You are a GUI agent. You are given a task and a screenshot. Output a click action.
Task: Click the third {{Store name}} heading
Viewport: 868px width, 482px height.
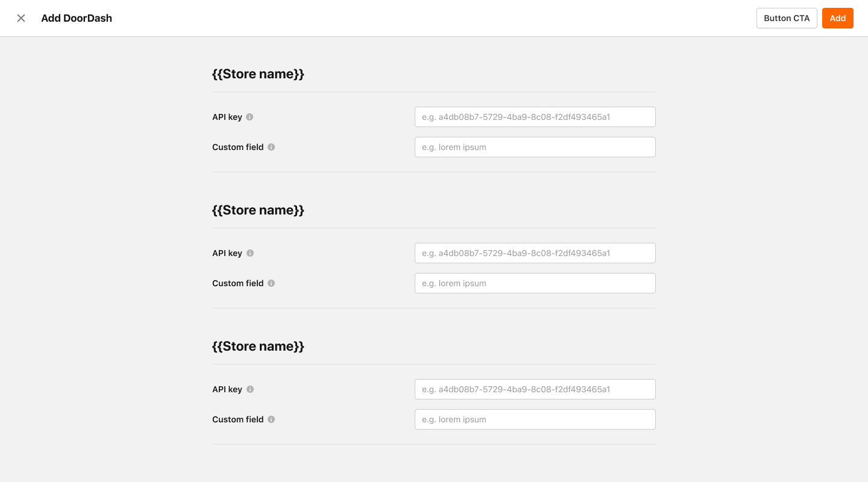(x=258, y=346)
